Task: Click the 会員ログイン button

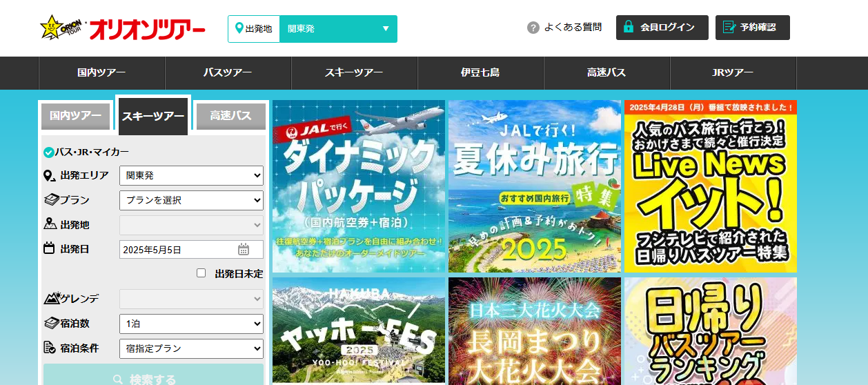Action: pos(662,28)
